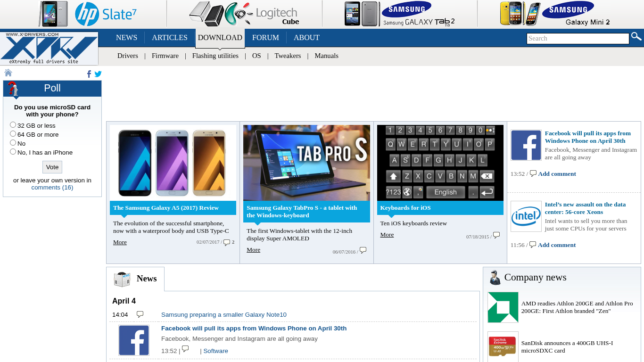Screen dimensions: 644x362
Task: Click the HP Slate 7 banner
Action: click(x=88, y=14)
